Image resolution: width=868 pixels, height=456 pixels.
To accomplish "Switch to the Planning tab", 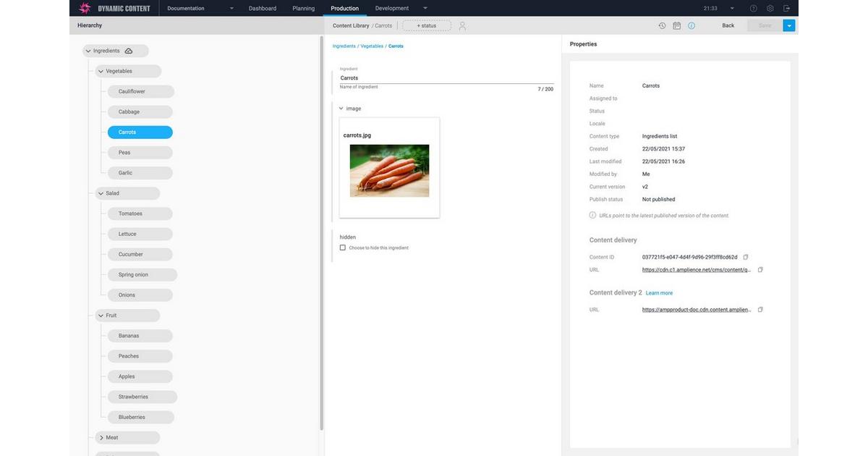I will click(304, 9).
